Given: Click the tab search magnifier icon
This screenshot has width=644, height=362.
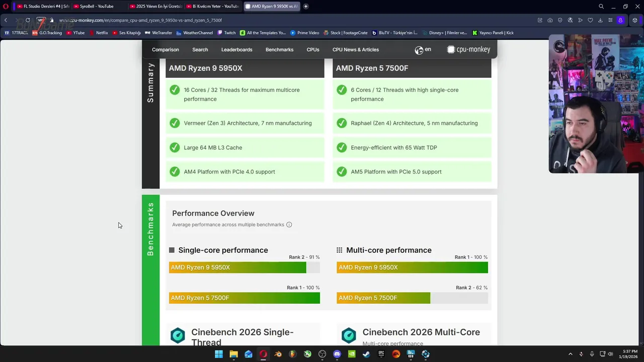Looking at the screenshot, I should tap(601, 7).
